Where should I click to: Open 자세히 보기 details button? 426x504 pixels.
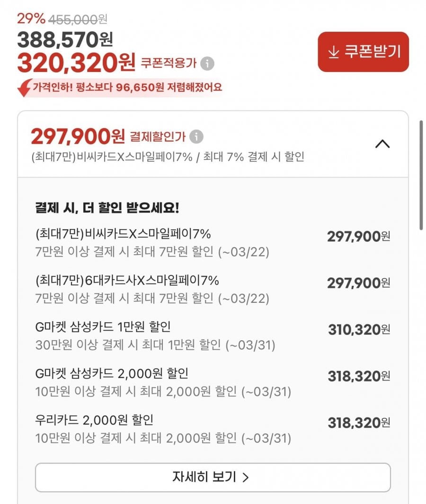click(213, 477)
